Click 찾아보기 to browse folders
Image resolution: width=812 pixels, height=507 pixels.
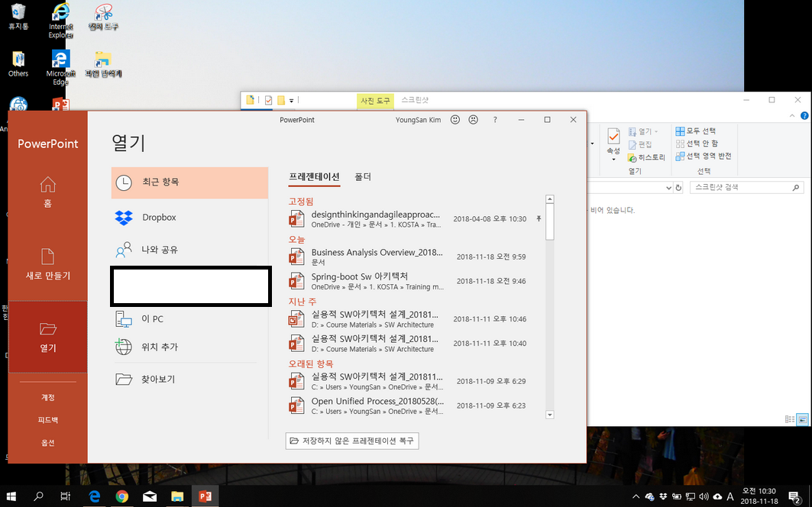pyautogui.click(x=189, y=379)
